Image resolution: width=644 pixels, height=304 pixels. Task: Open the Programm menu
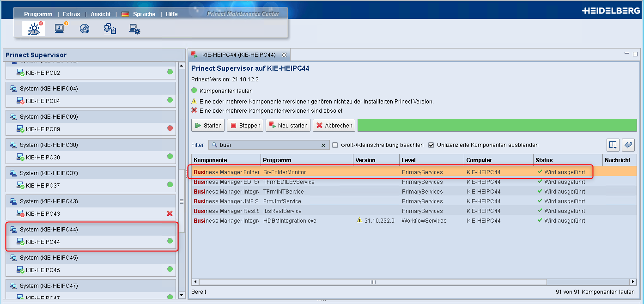click(38, 14)
